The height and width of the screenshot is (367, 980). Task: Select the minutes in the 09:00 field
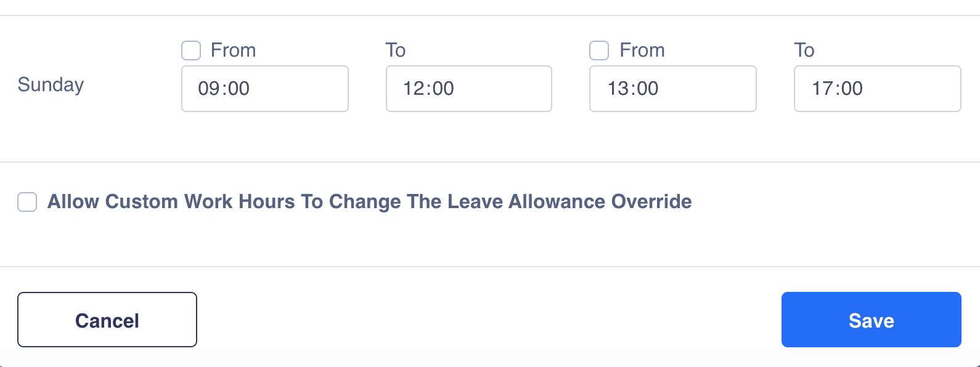click(x=239, y=89)
